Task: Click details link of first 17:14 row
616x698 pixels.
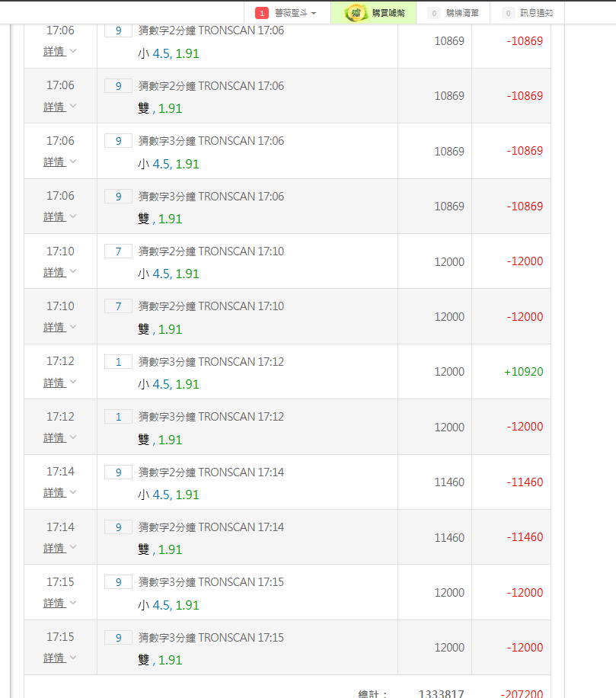Action: tap(55, 492)
